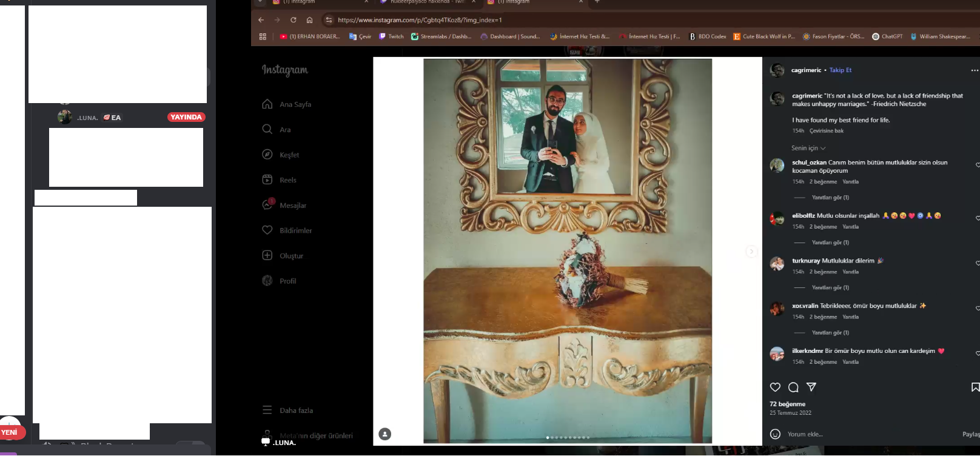Viewport: 980px width, 456px height.
Task: Open the Bildirimler heart icon
Action: (x=267, y=230)
